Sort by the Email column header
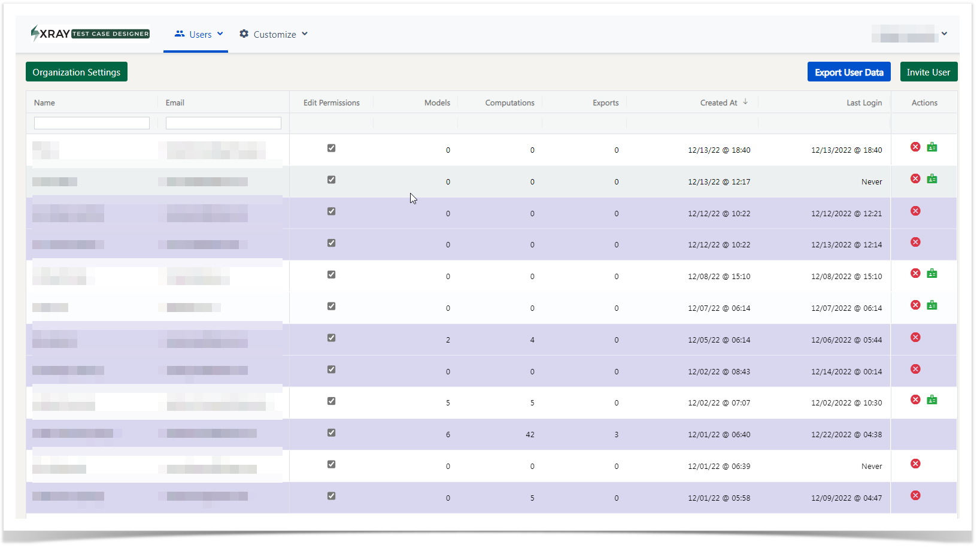980x548 pixels. (175, 102)
